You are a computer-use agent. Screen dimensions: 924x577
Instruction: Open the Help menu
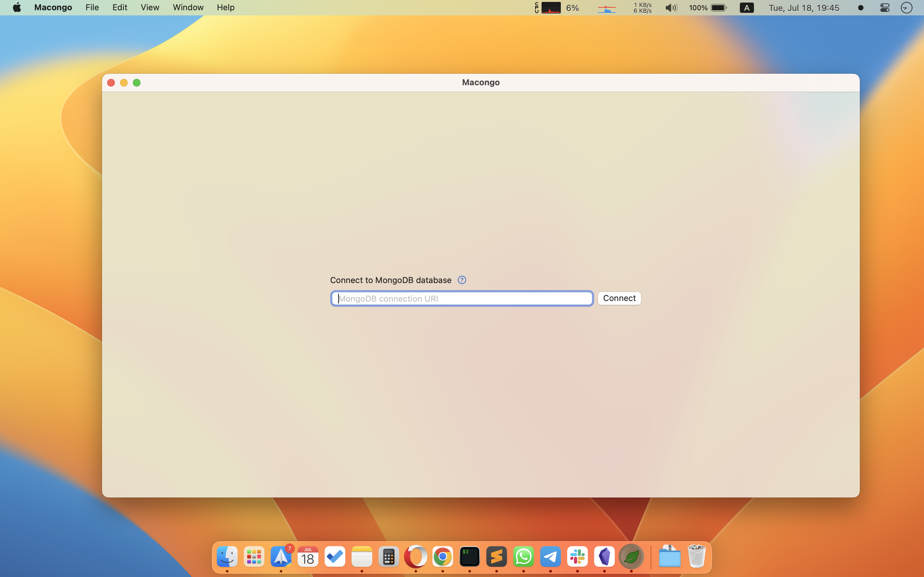coord(225,8)
